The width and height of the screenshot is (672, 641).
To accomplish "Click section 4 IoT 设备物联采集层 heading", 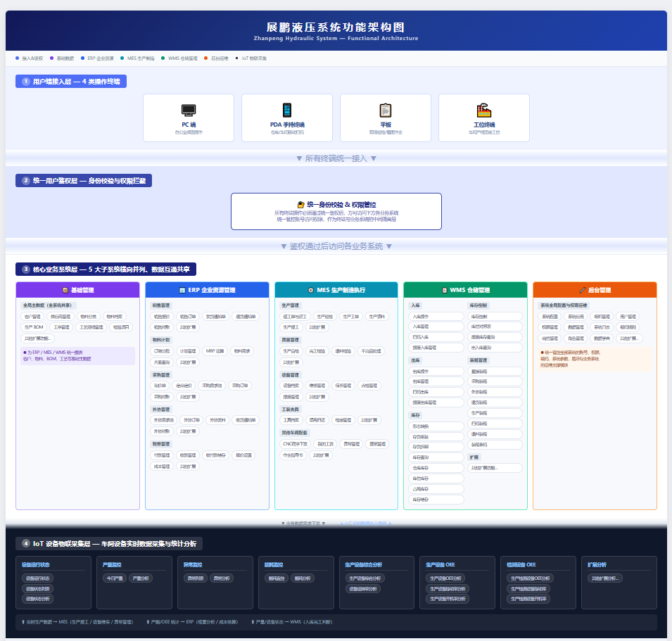I will coord(109,544).
